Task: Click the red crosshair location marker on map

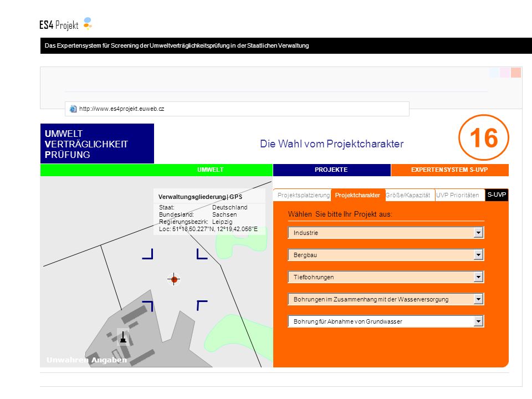Action: click(x=174, y=279)
